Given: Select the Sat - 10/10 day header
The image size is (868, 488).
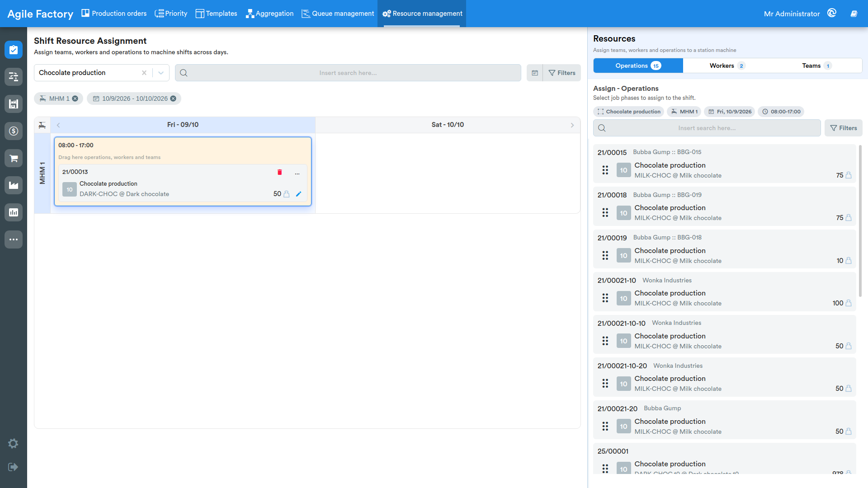Looking at the screenshot, I should point(448,125).
